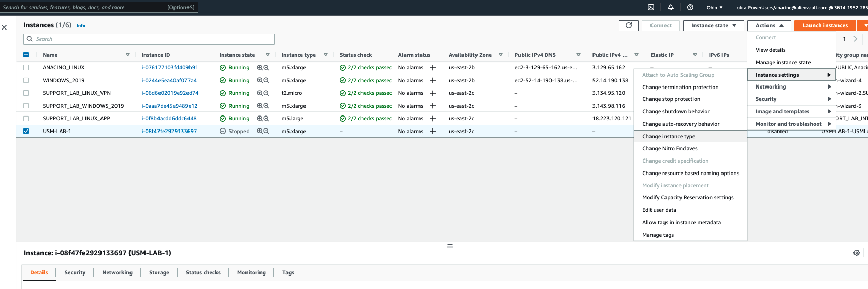Image resolution: width=868 pixels, height=289 pixels.
Task: Add an alarm for WINDOWS_2019 with the plus icon
Action: [x=433, y=80]
